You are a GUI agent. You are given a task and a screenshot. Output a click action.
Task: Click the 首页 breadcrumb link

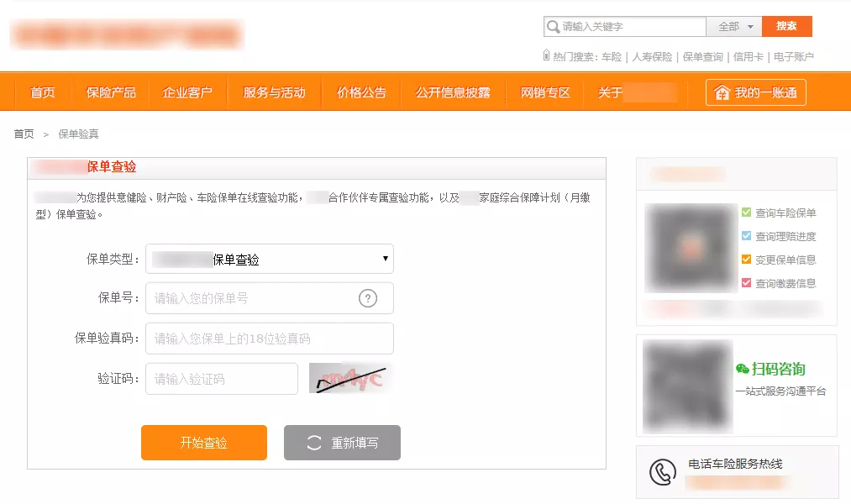click(24, 134)
